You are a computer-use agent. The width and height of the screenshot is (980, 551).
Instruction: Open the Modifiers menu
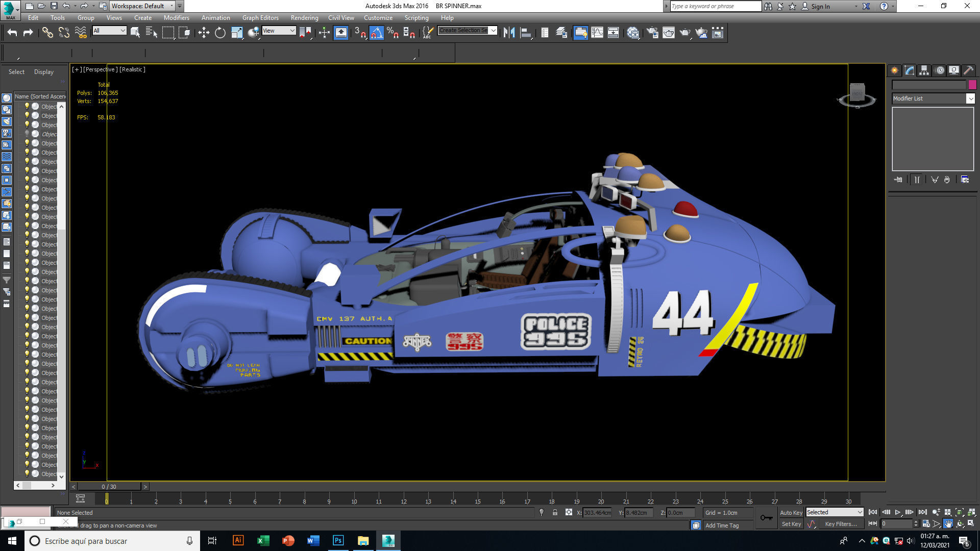point(176,17)
